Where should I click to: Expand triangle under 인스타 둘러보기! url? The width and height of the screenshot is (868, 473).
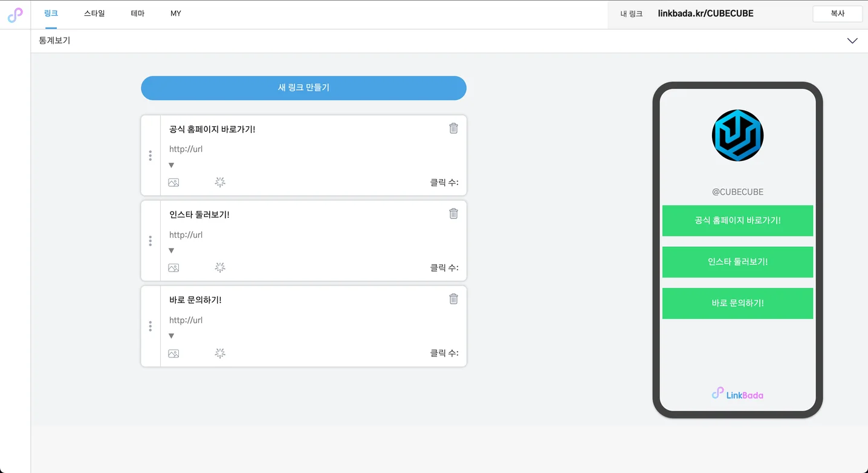[171, 250]
